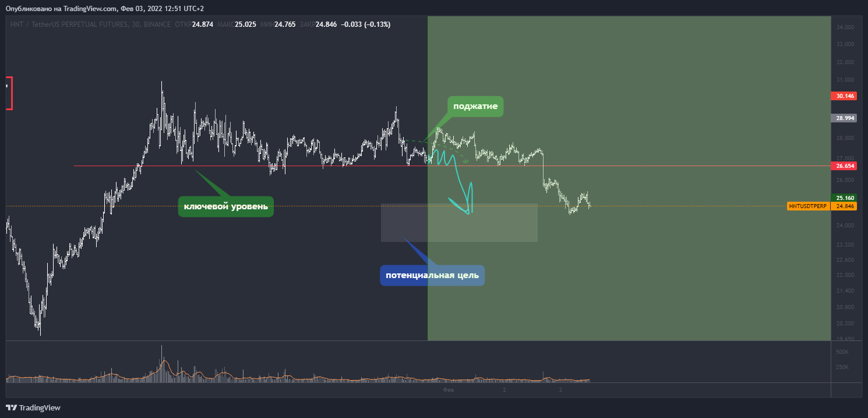Click the open value 24.874

click(x=203, y=24)
